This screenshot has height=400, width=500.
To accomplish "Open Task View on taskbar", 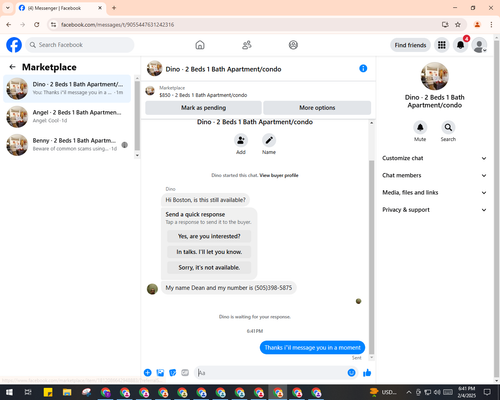I will point(28,392).
